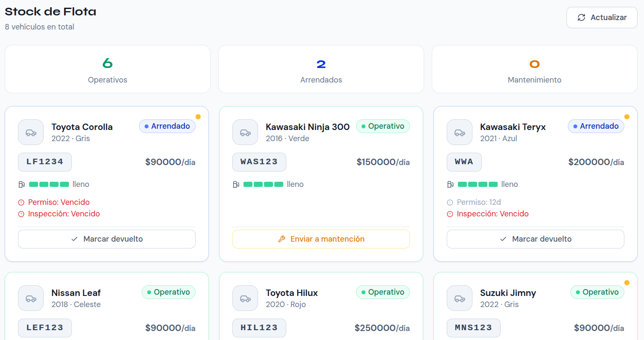Click the fuel pump icon on Kawasaki Teryx
This screenshot has width=644, height=340.
450,184
